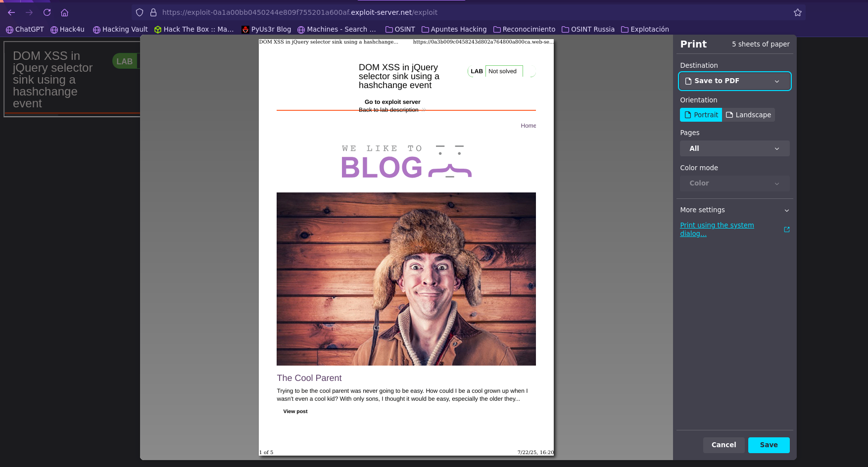Expand More settings section
The image size is (868, 467).
[x=734, y=210]
